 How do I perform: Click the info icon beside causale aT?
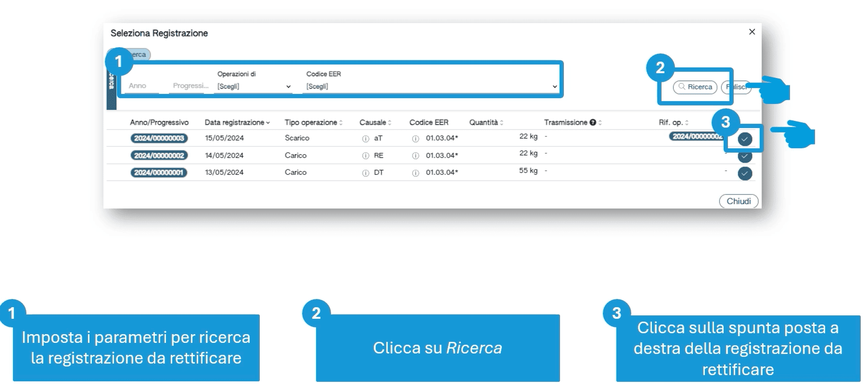[366, 139]
